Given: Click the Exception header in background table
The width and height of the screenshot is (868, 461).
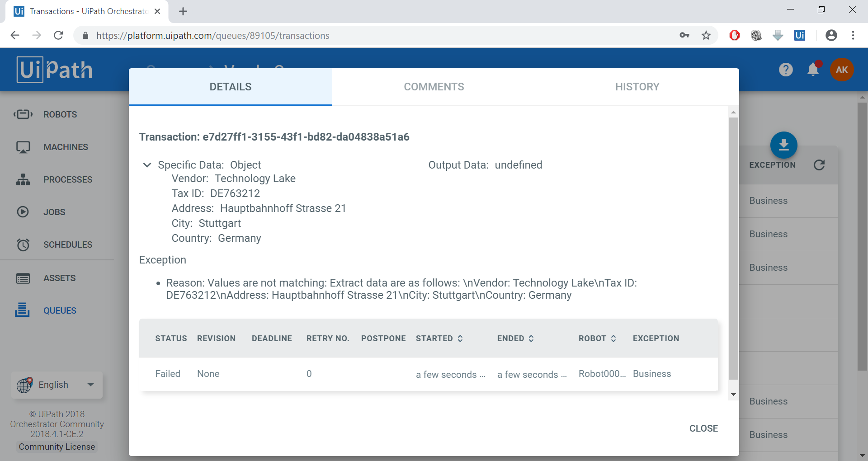Looking at the screenshot, I should 772,165.
